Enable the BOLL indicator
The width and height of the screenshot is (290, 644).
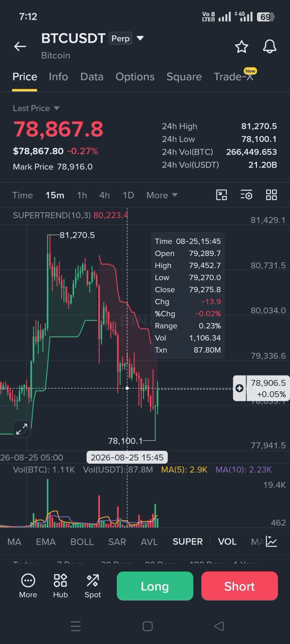[x=82, y=542]
